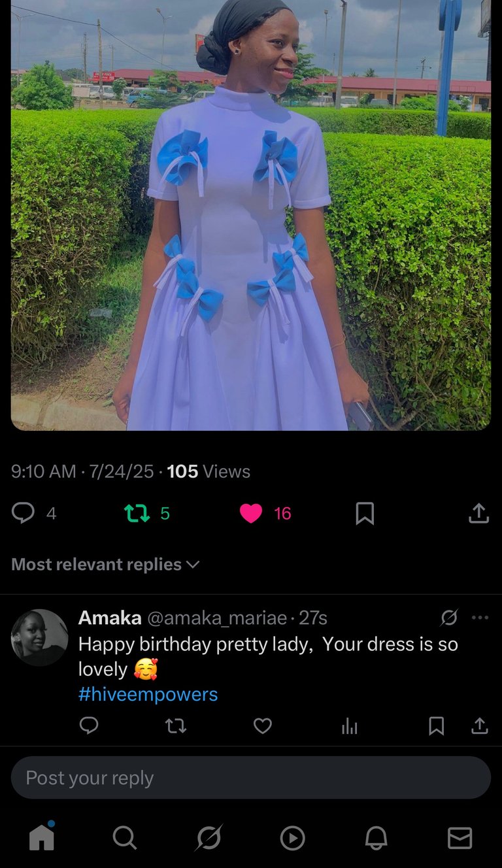Tap Grok icon on Amaka's reply
The height and width of the screenshot is (868, 502).
point(449,618)
